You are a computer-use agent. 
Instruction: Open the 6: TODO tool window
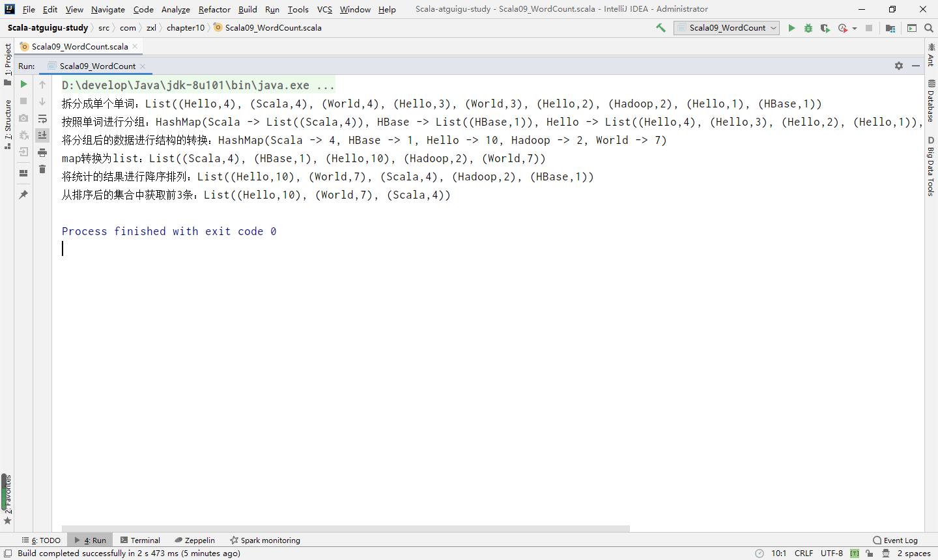coord(41,540)
